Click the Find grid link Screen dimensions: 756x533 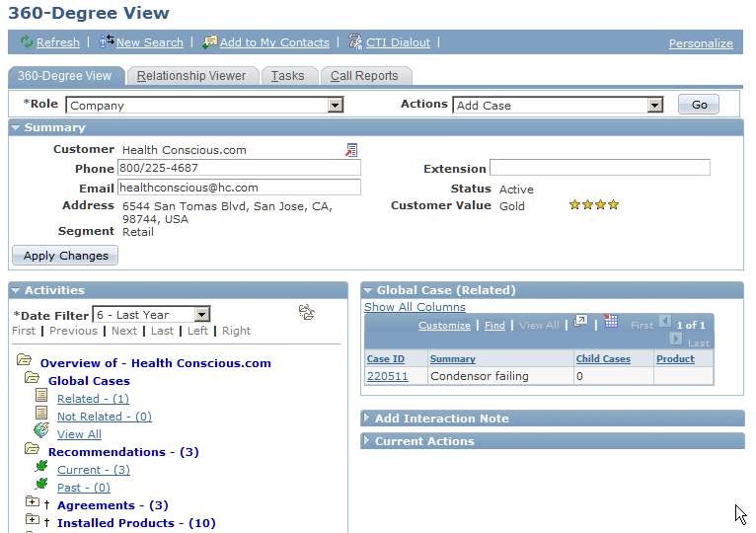(494, 326)
